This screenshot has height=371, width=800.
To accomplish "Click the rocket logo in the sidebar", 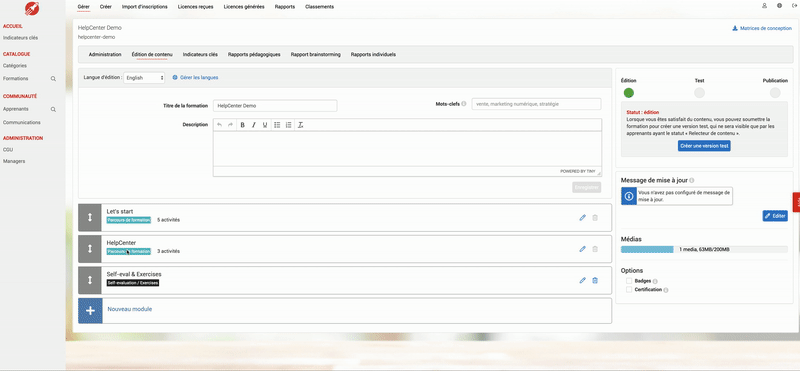I will click(32, 8).
